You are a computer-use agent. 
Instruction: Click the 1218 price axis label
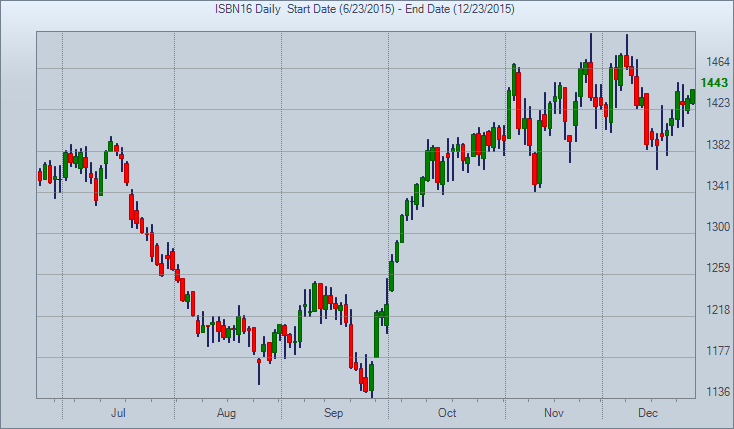click(x=718, y=310)
